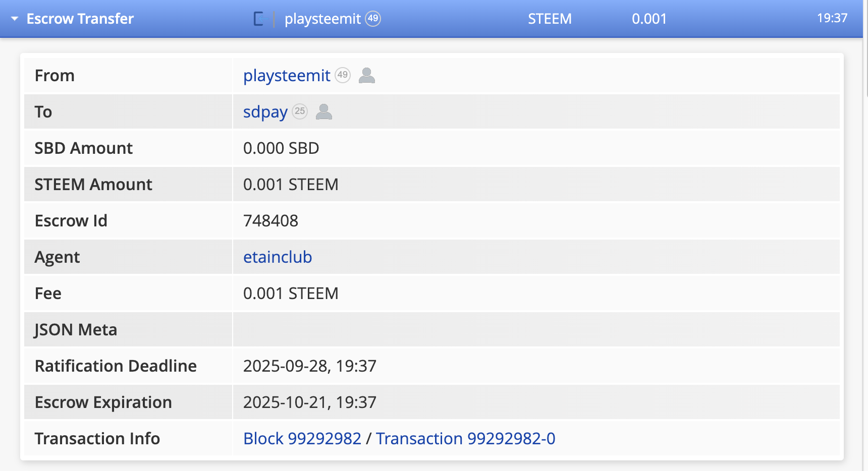Open sdpay account link

[265, 112]
